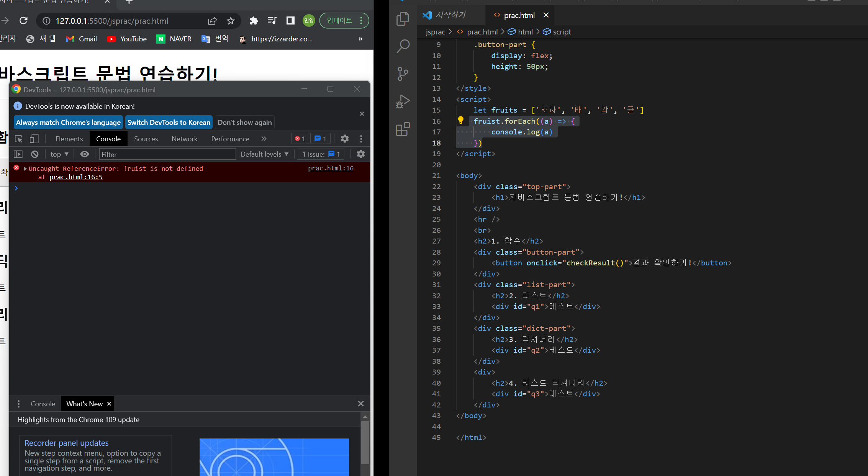Clear the console
868x476 pixels.
tap(35, 154)
